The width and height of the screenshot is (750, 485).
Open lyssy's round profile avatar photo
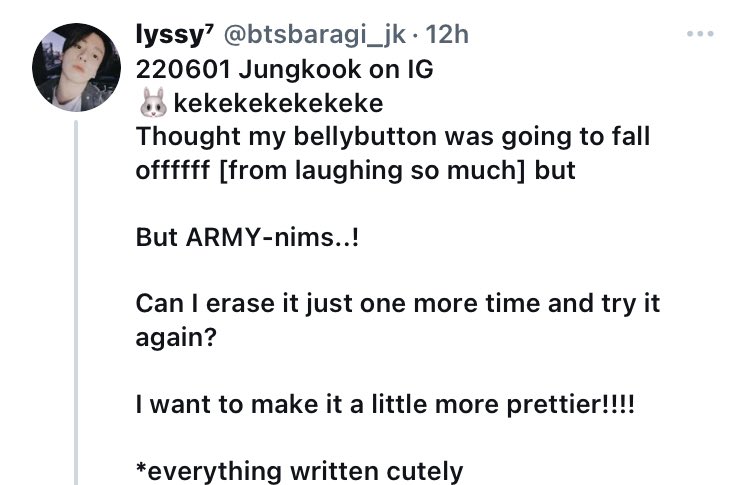pyautogui.click(x=77, y=67)
